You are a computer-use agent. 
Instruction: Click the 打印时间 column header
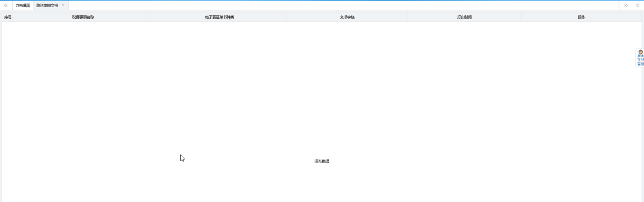(464, 17)
